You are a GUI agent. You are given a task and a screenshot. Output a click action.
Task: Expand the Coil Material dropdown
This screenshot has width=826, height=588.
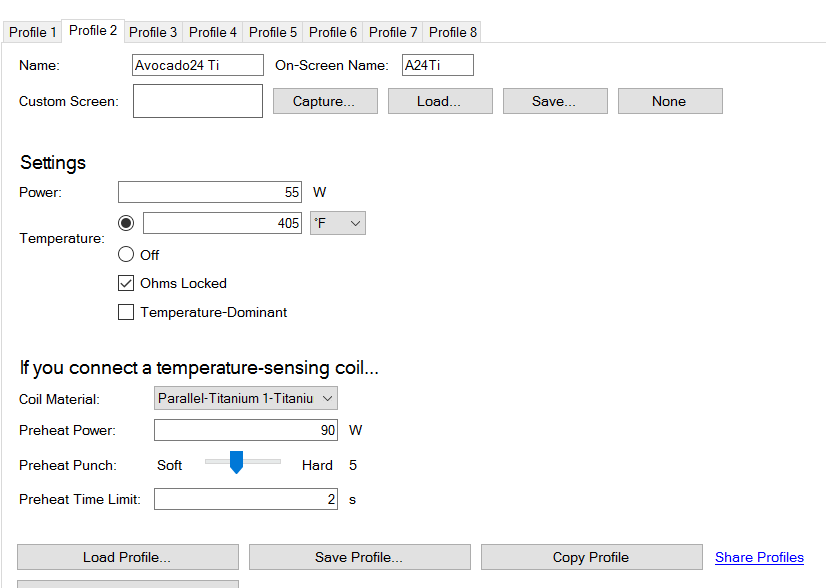click(246, 398)
